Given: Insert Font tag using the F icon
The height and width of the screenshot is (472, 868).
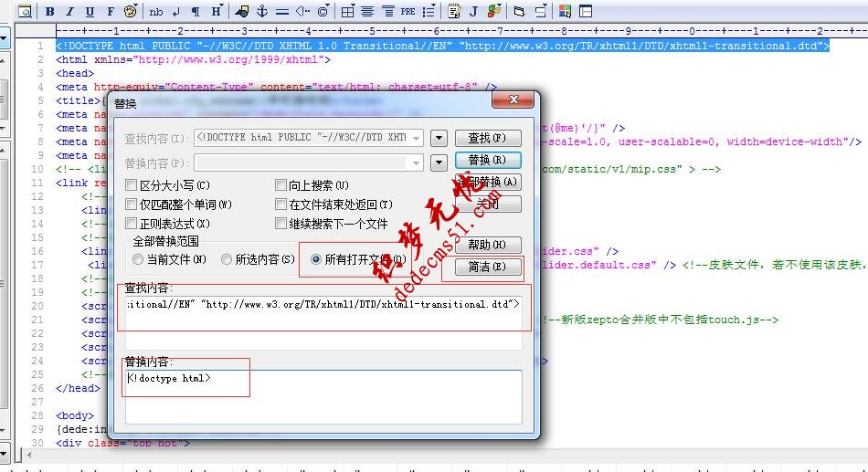Looking at the screenshot, I should (x=111, y=11).
